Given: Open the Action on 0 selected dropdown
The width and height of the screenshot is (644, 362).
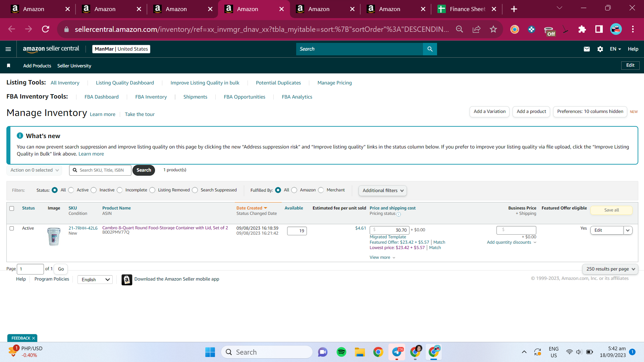Looking at the screenshot, I should [x=35, y=170].
